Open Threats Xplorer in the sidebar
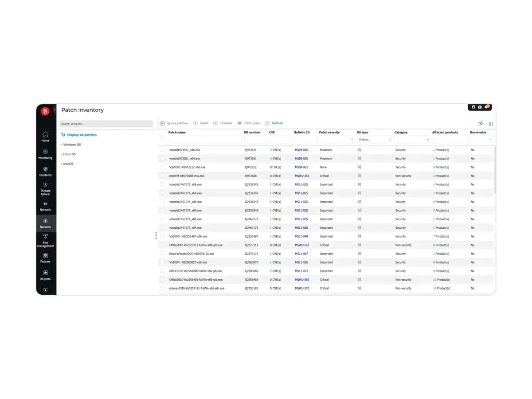This screenshot has width=532, height=399. (x=45, y=189)
